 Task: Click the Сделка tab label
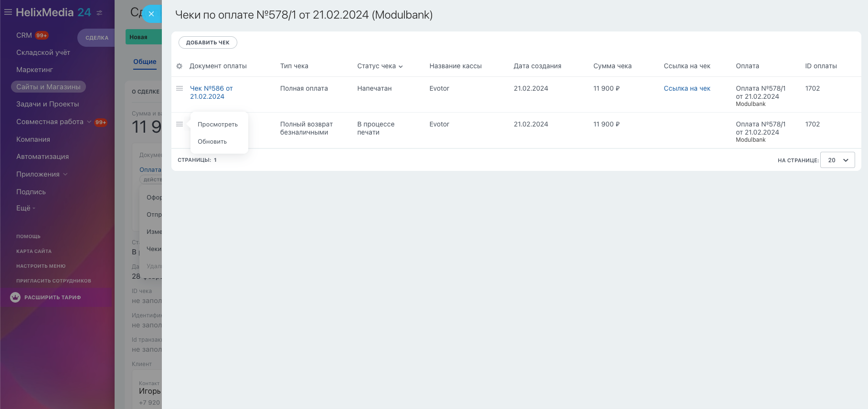[x=97, y=38]
